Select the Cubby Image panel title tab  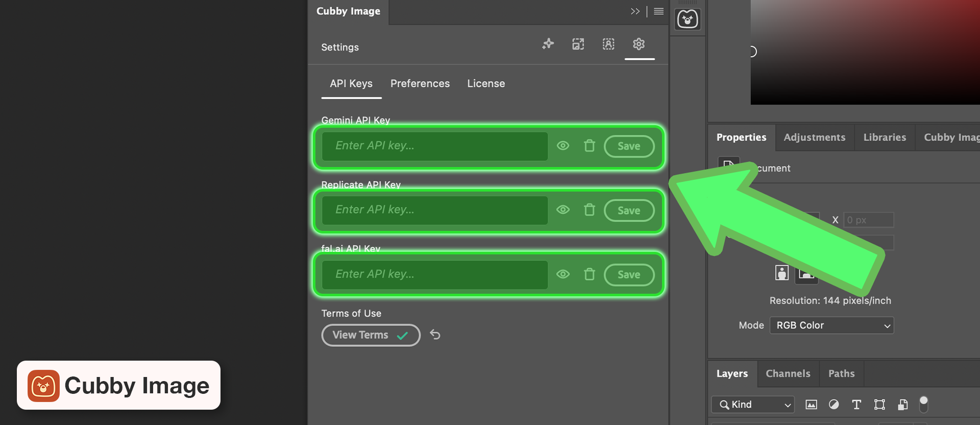[x=348, y=11]
